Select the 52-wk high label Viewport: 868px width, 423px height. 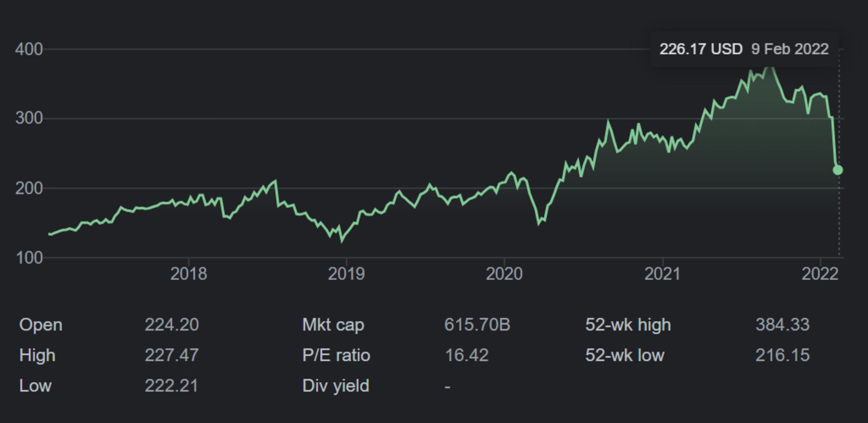[x=628, y=325]
